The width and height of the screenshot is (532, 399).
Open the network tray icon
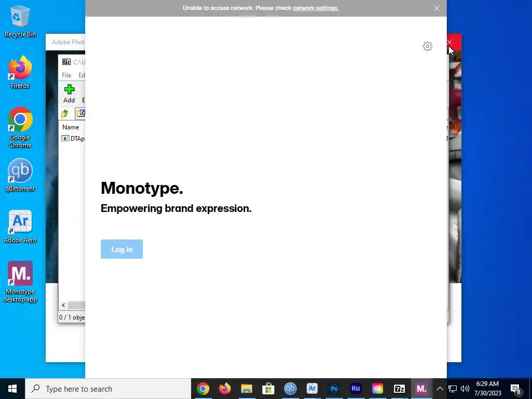tap(453, 389)
